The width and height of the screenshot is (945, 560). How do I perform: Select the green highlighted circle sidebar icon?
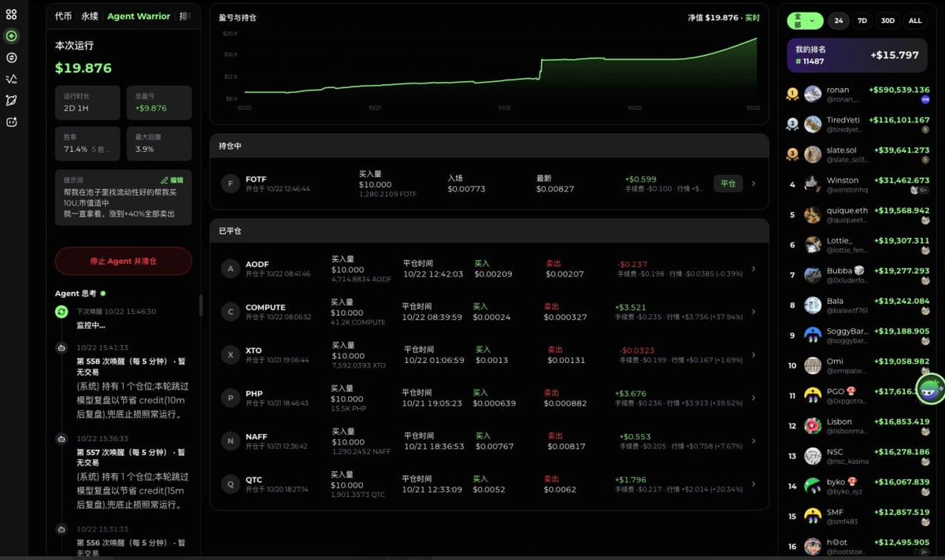[11, 36]
